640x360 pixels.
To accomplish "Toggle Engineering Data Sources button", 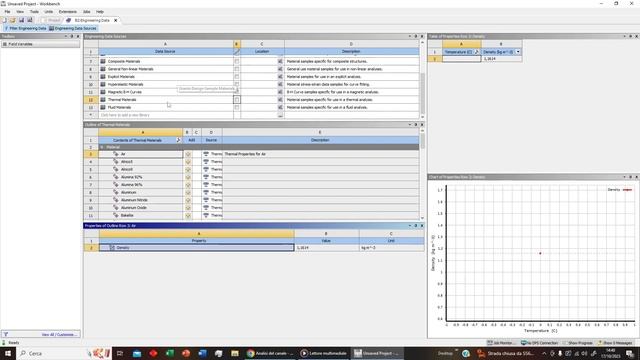I will (x=73, y=29).
